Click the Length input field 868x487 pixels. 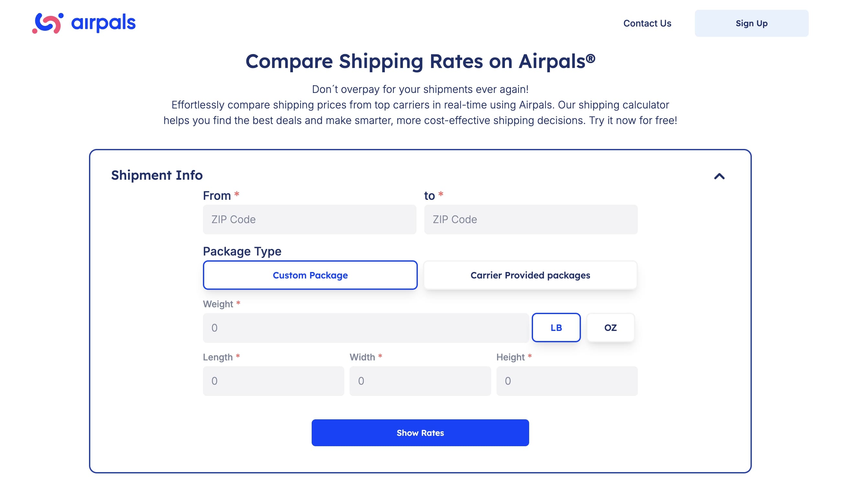click(273, 380)
